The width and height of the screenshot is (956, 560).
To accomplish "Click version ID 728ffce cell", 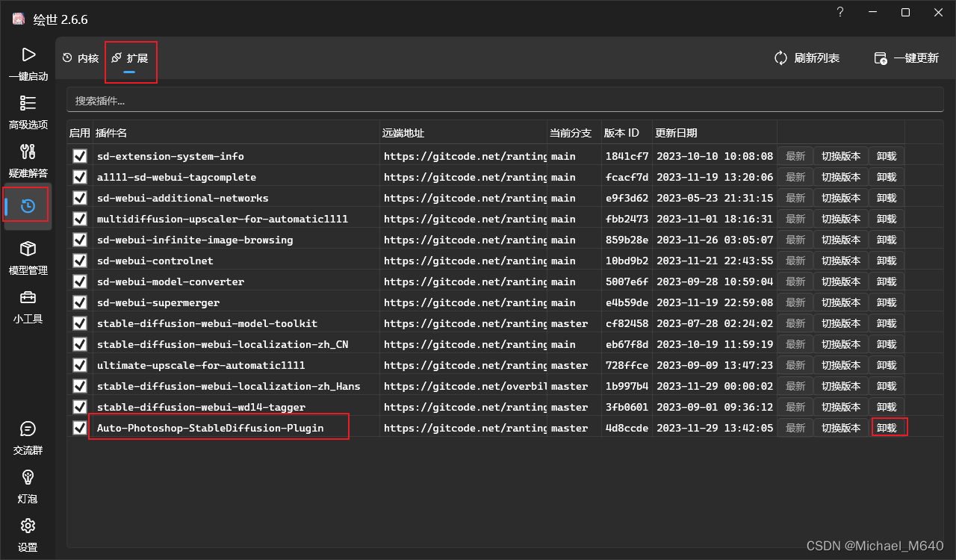I will [627, 365].
